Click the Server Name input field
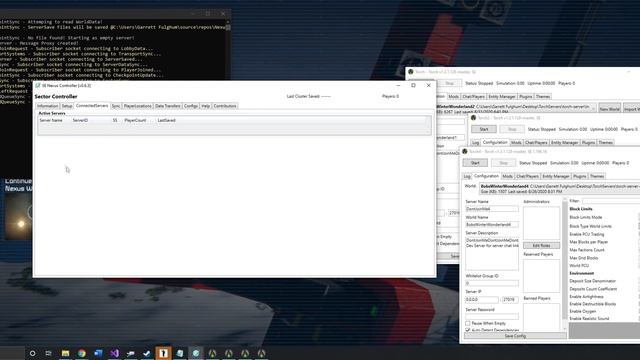The image size is (640, 360). (x=492, y=209)
